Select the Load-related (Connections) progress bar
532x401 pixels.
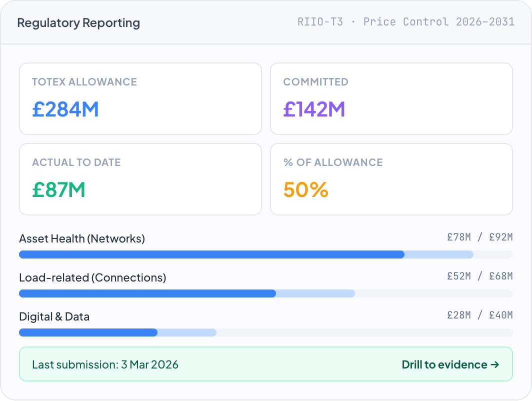click(x=265, y=293)
